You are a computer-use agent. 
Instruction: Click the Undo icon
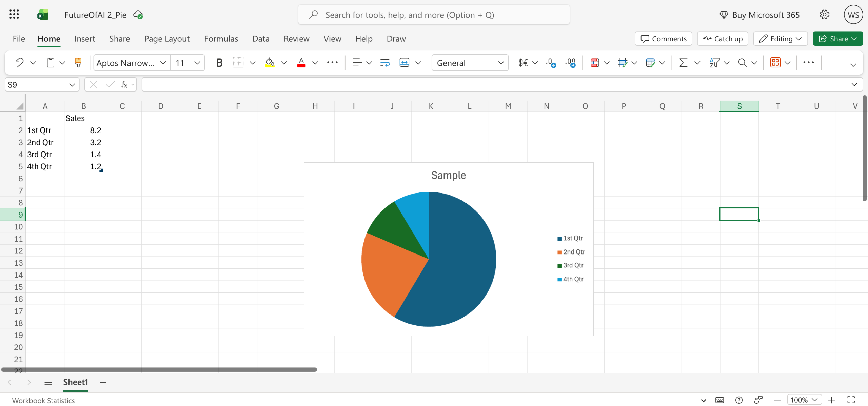[x=19, y=63]
